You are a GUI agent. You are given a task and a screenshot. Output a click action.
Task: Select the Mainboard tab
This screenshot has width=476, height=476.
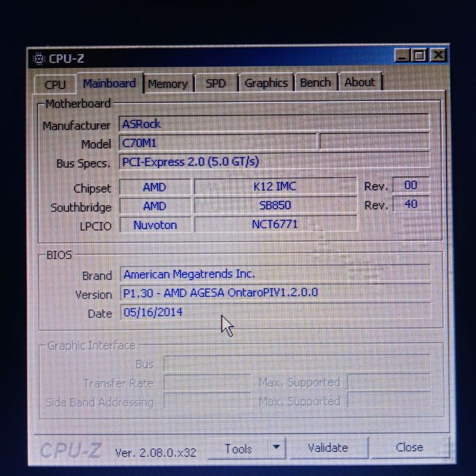pos(109,83)
